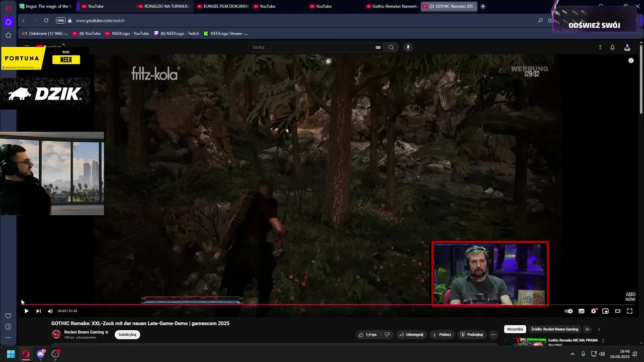Open Opera menu logo
This screenshot has width=644, height=362.
(x=8, y=8)
